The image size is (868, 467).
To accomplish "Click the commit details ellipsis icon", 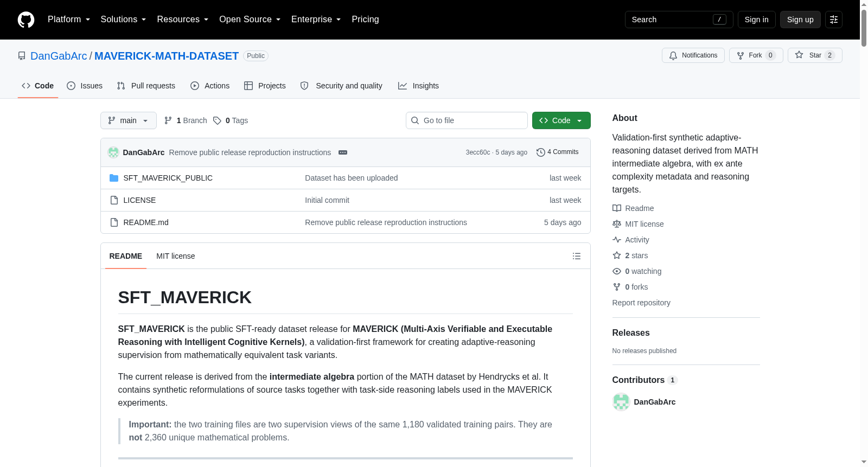I will (343, 152).
